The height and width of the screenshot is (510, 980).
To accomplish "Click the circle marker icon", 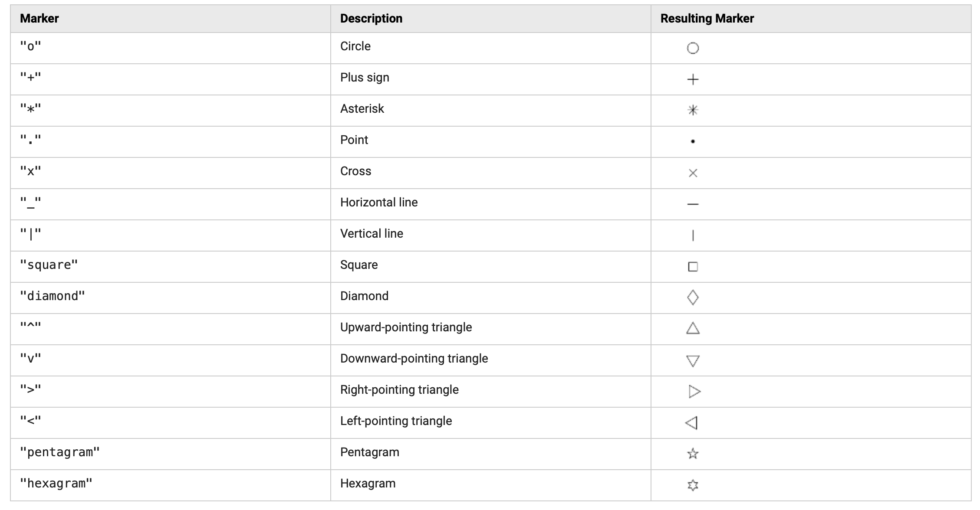I will [693, 48].
